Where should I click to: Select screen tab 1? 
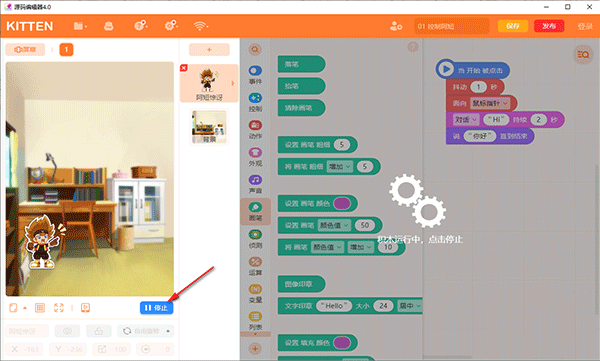[x=66, y=49]
